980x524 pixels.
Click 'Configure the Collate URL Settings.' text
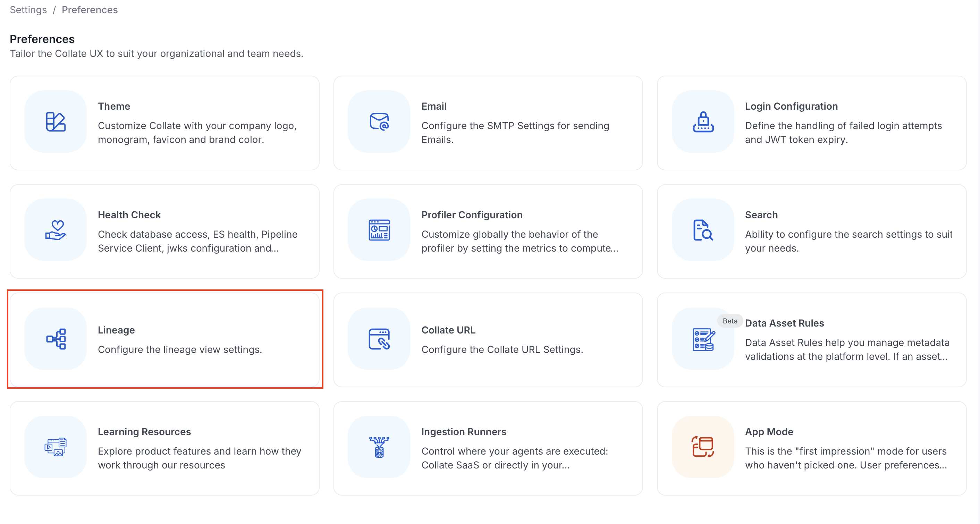pos(502,349)
